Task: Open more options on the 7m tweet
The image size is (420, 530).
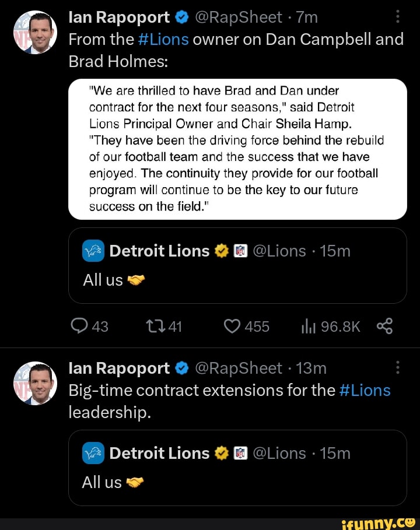Action: pos(398,17)
